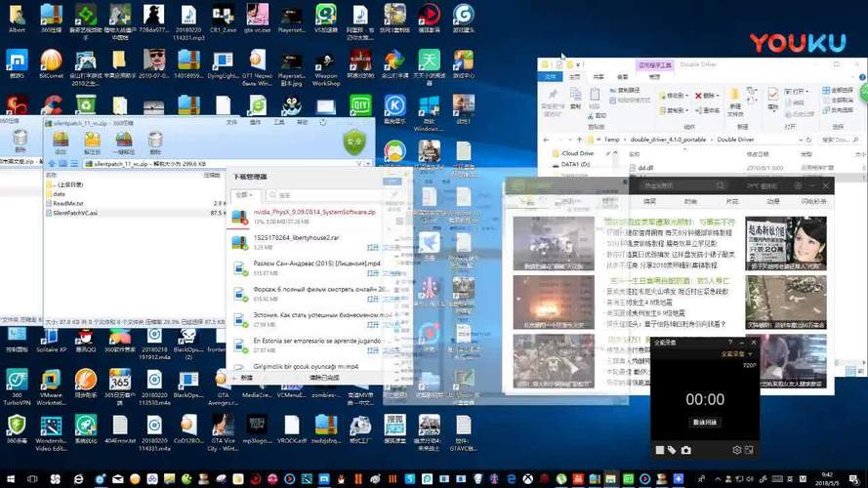
Task: Click the Add icon in the 360 Zip toolbar
Action: (x=61, y=143)
